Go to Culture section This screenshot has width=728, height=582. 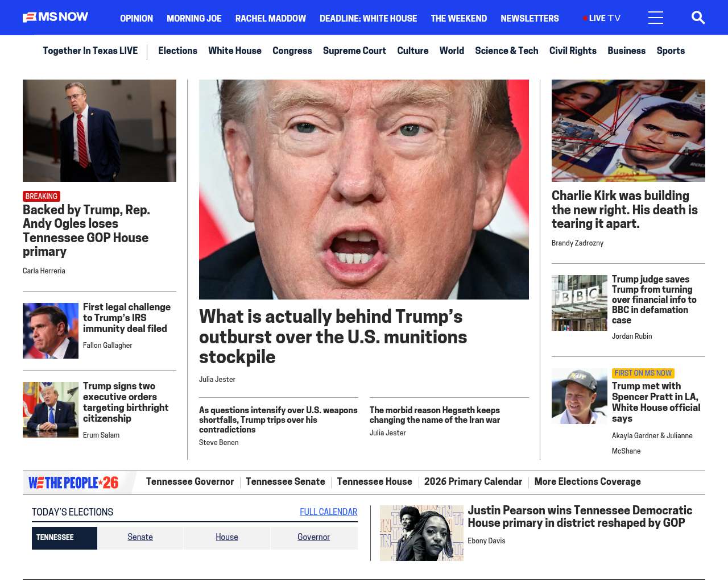[x=413, y=51]
